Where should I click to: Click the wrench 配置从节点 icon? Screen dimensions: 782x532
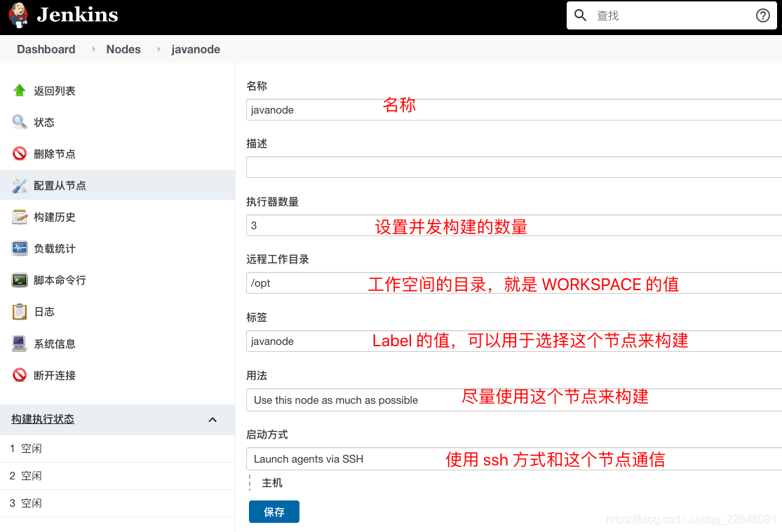(20, 186)
